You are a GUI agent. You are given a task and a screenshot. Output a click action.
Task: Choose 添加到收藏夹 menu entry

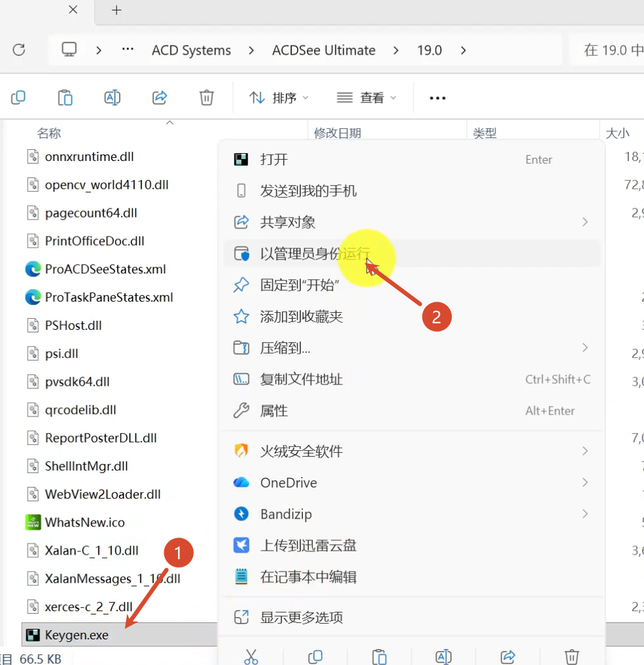pyautogui.click(x=411, y=316)
